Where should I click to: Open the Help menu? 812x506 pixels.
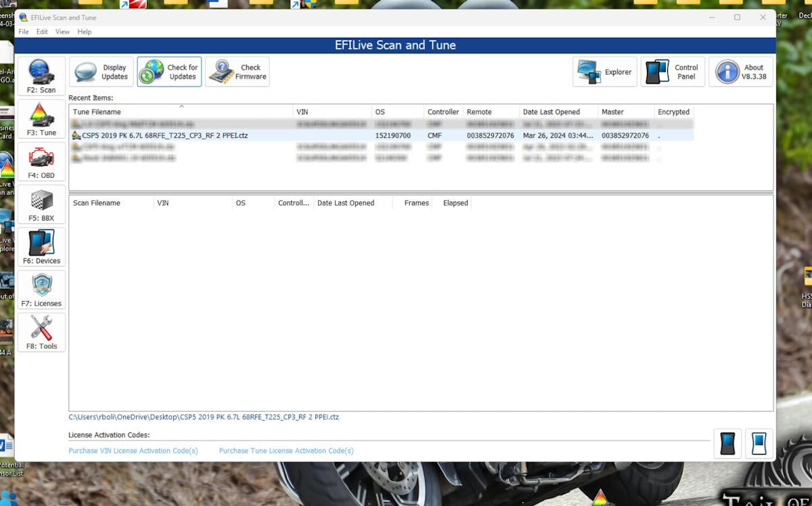pyautogui.click(x=84, y=32)
